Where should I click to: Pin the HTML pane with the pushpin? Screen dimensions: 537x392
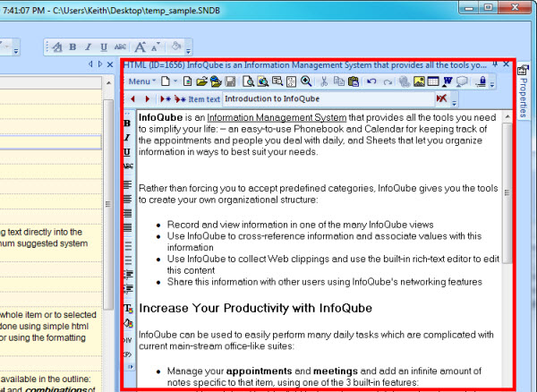[495, 64]
